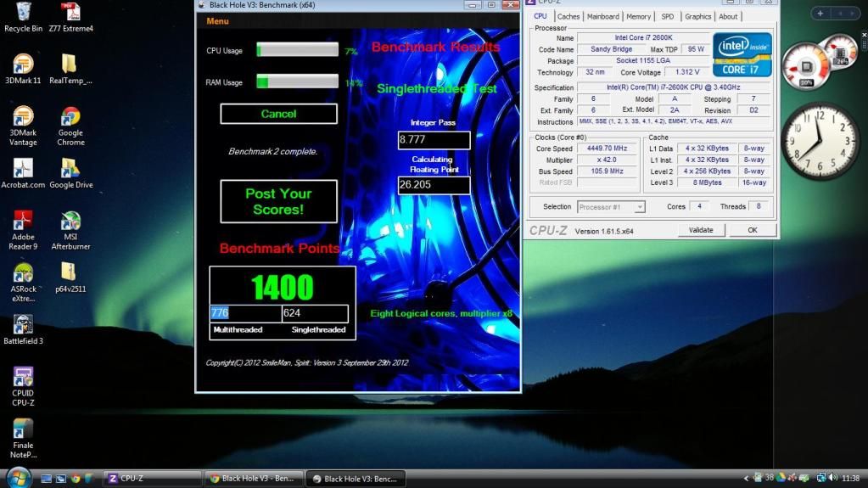Click the Singlethreaded score field 624
The height and width of the screenshot is (488, 868).
(x=315, y=313)
